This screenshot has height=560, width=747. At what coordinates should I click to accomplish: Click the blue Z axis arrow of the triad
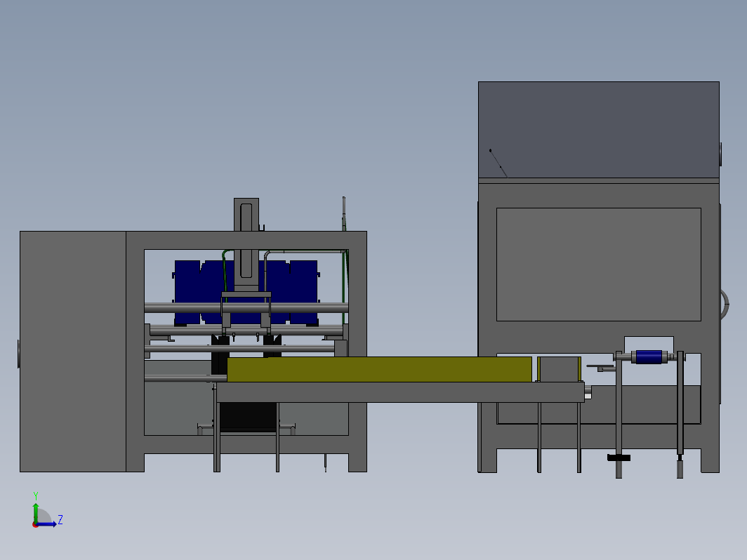coord(46,524)
